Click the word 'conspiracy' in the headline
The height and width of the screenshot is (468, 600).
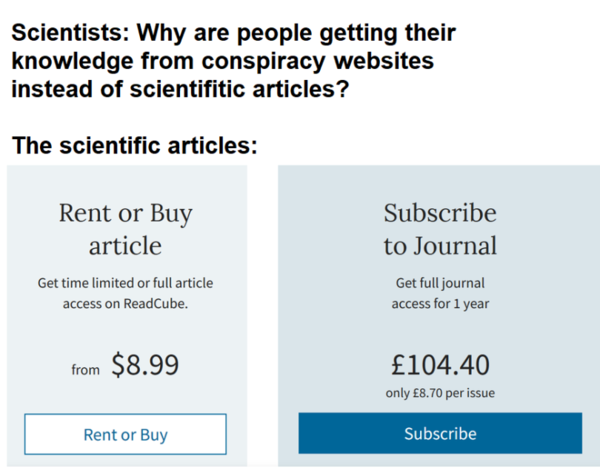click(264, 61)
